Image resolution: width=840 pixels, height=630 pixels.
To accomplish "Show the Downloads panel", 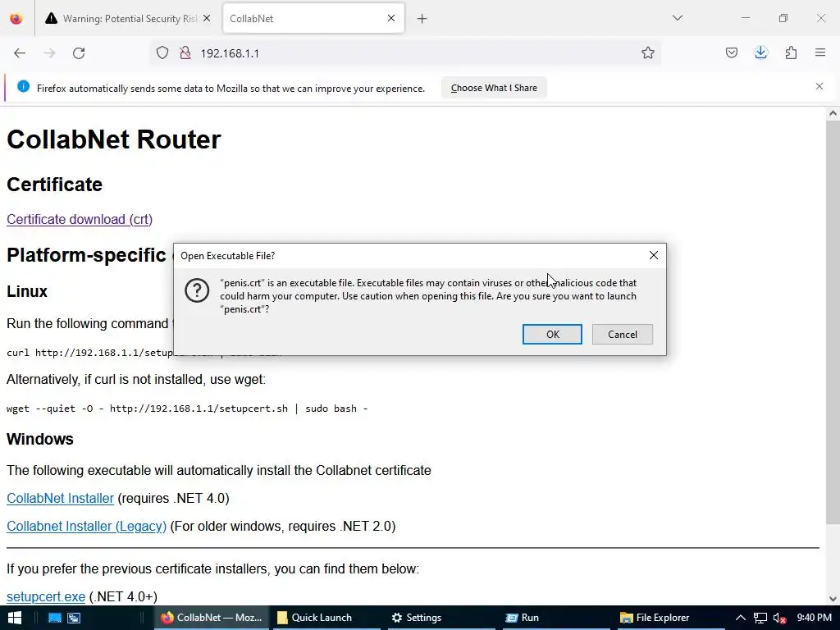I will [x=760, y=53].
